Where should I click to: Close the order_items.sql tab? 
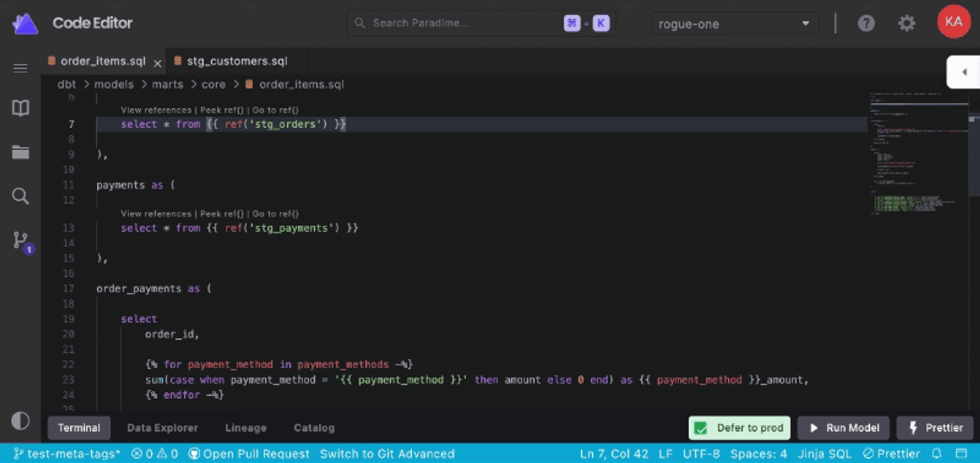pos(157,63)
